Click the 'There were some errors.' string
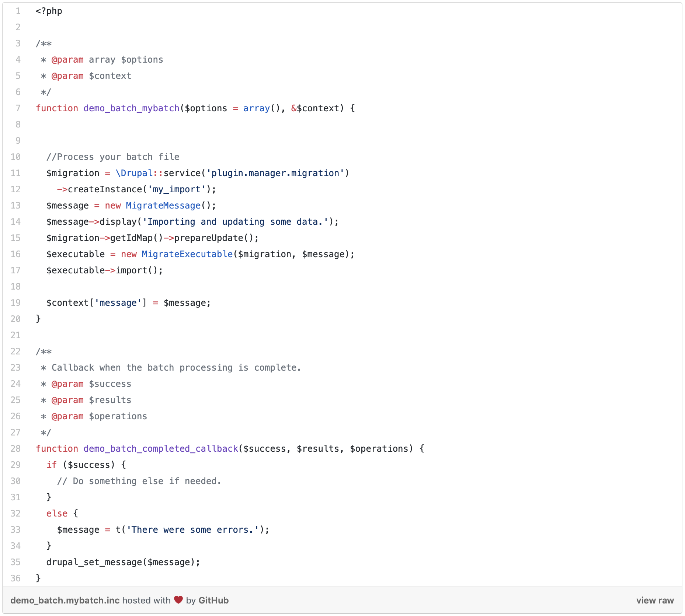This screenshot has height=616, width=685. (x=192, y=530)
